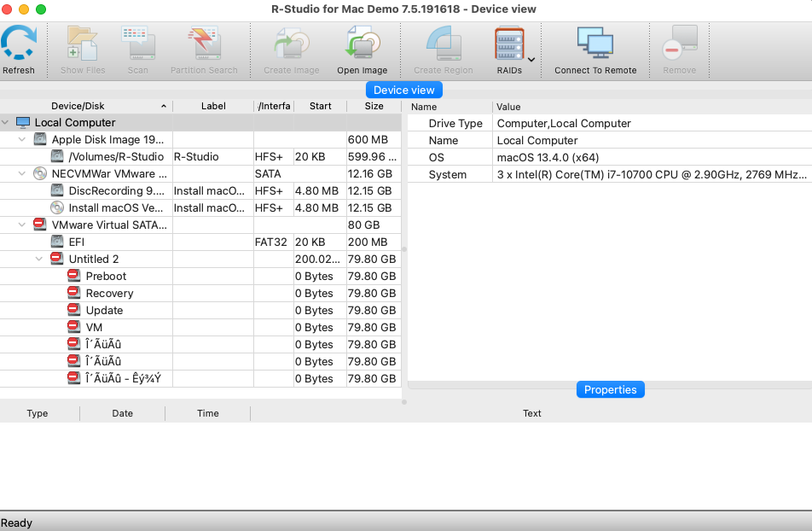Select the Install macOS Ve... disc icon
The image size is (812, 531).
pyautogui.click(x=57, y=207)
